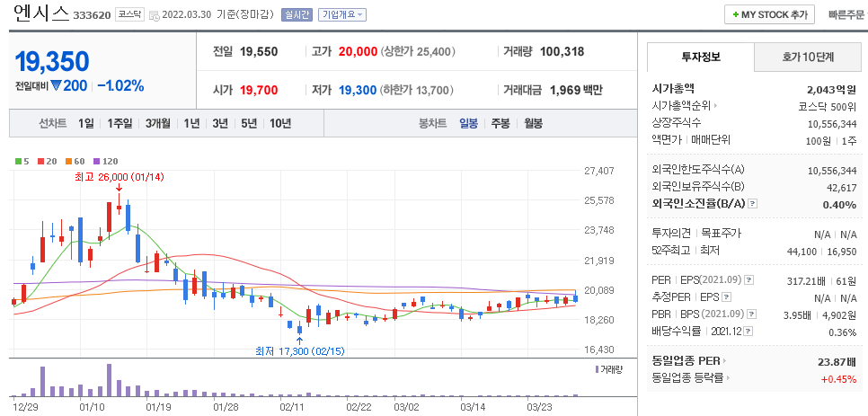Open the 시가총액순위 link

click(685, 106)
